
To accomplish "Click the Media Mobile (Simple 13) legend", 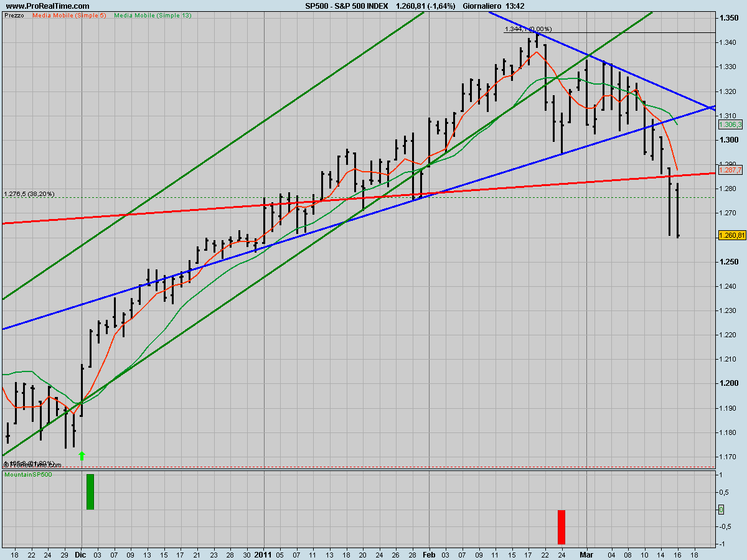I will (153, 15).
